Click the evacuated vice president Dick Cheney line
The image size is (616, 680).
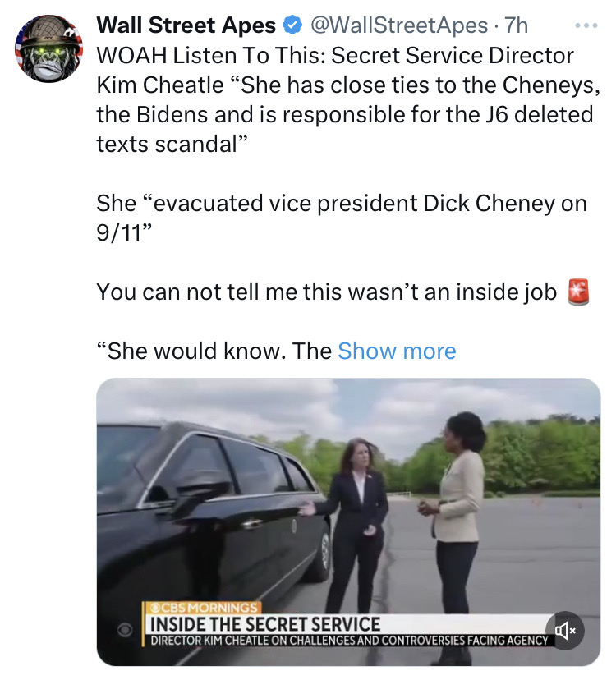tap(342, 218)
